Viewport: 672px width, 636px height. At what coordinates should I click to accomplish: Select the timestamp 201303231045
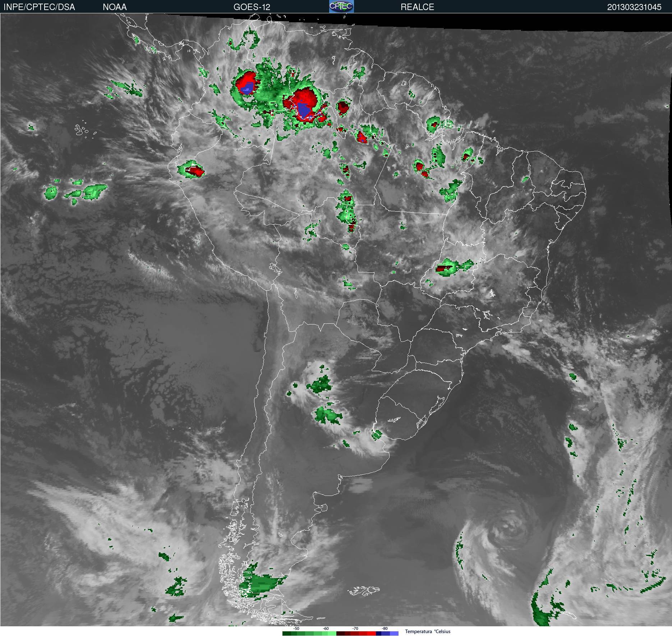click(634, 7)
